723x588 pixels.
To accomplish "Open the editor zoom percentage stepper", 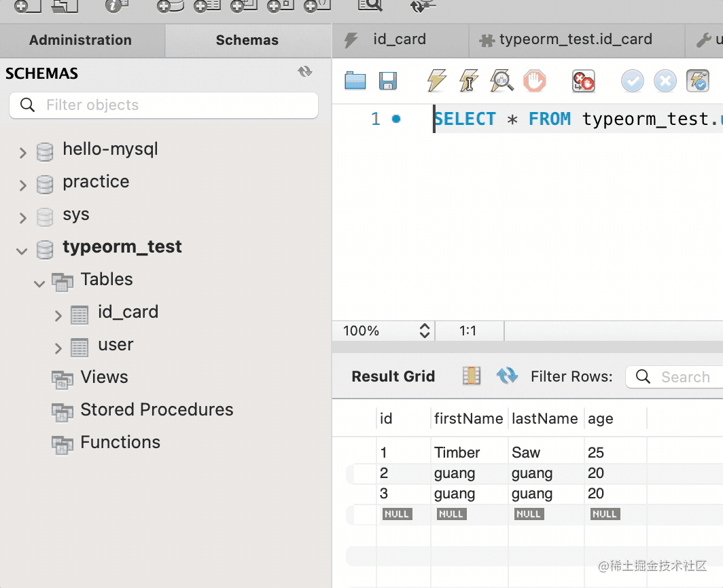I will click(x=425, y=331).
